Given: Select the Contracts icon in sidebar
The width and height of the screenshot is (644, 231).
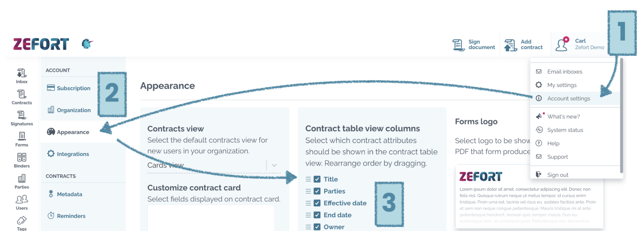Looking at the screenshot, I should click(x=21, y=96).
